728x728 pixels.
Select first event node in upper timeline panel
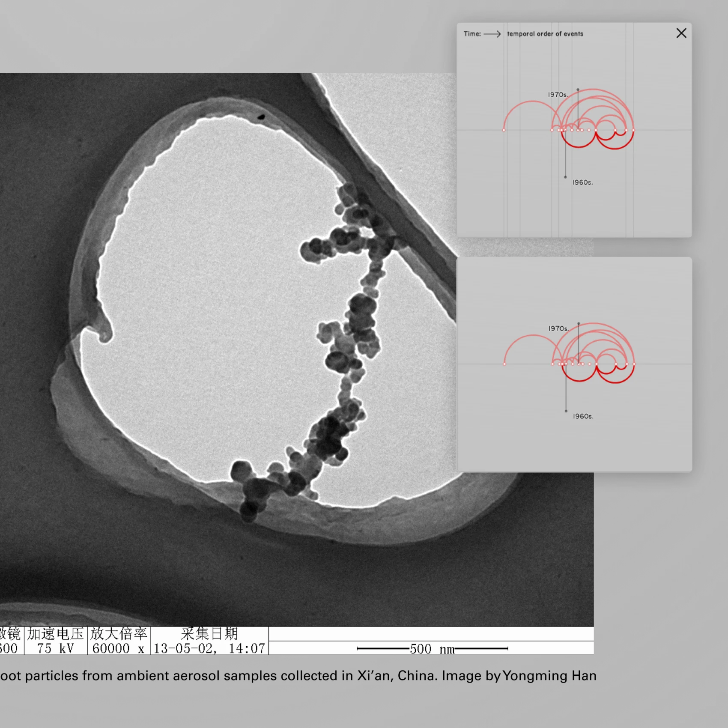tap(504, 130)
